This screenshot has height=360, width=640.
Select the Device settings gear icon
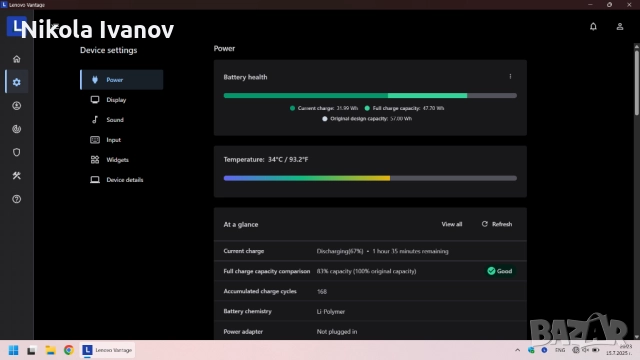point(16,82)
